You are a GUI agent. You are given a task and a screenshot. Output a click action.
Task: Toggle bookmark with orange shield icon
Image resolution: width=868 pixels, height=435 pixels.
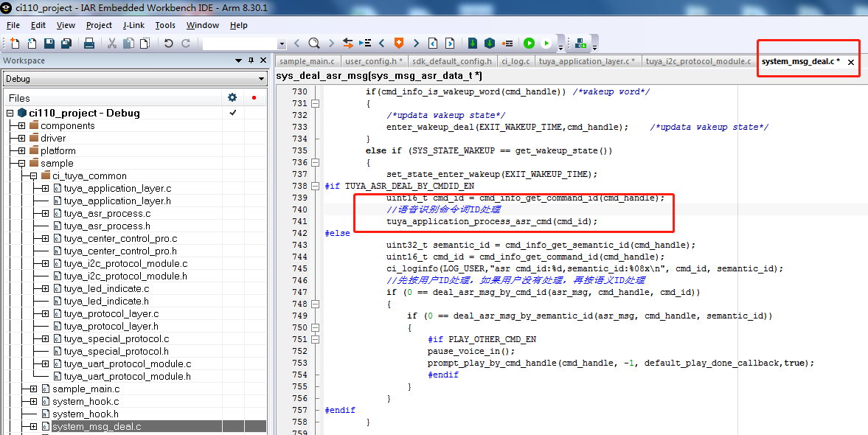click(398, 43)
